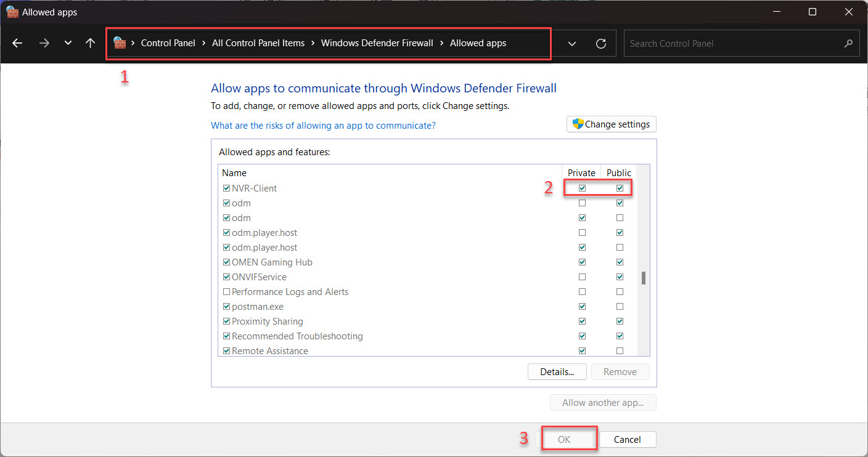
Task: Toggle Public checkbox for OMEN Gaming Hub
Action: coord(620,262)
